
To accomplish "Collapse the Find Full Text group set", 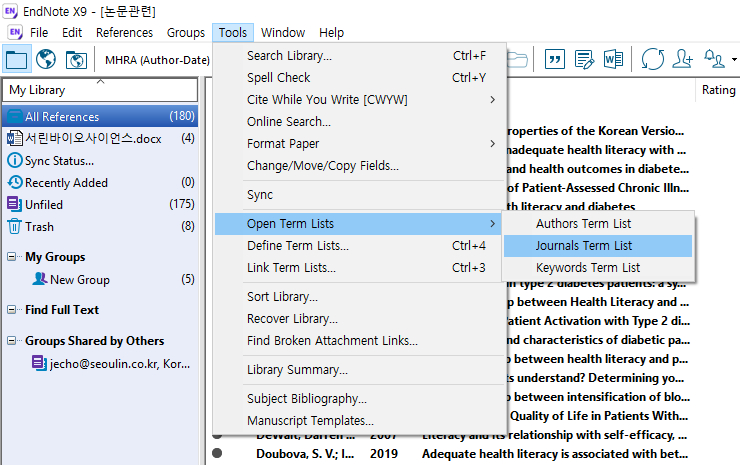I will (x=11, y=310).
